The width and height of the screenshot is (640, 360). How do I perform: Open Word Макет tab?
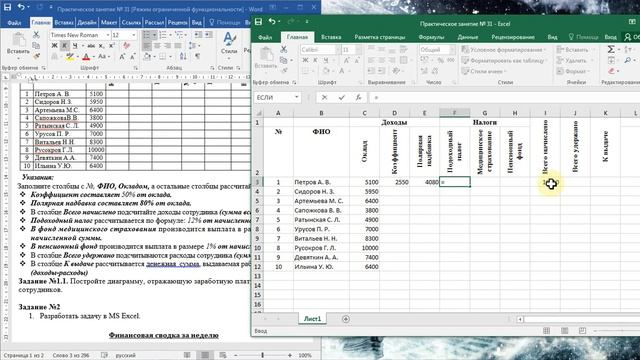point(109,23)
